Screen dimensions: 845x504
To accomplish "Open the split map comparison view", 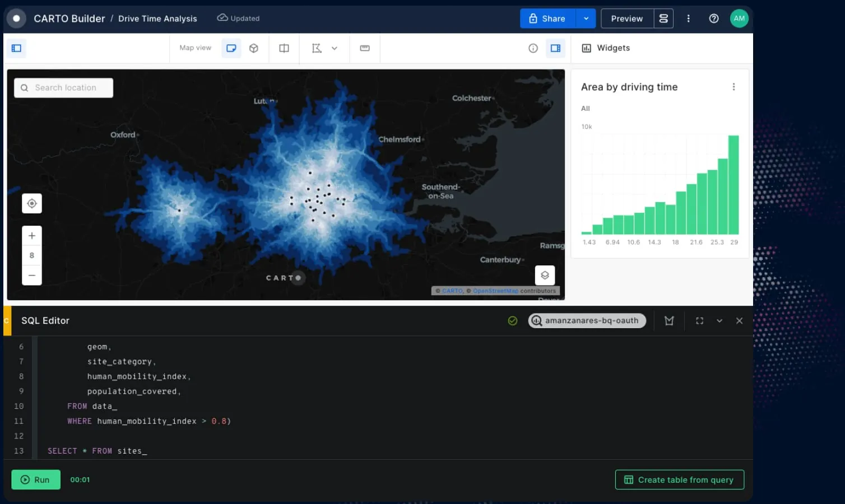I will point(284,48).
